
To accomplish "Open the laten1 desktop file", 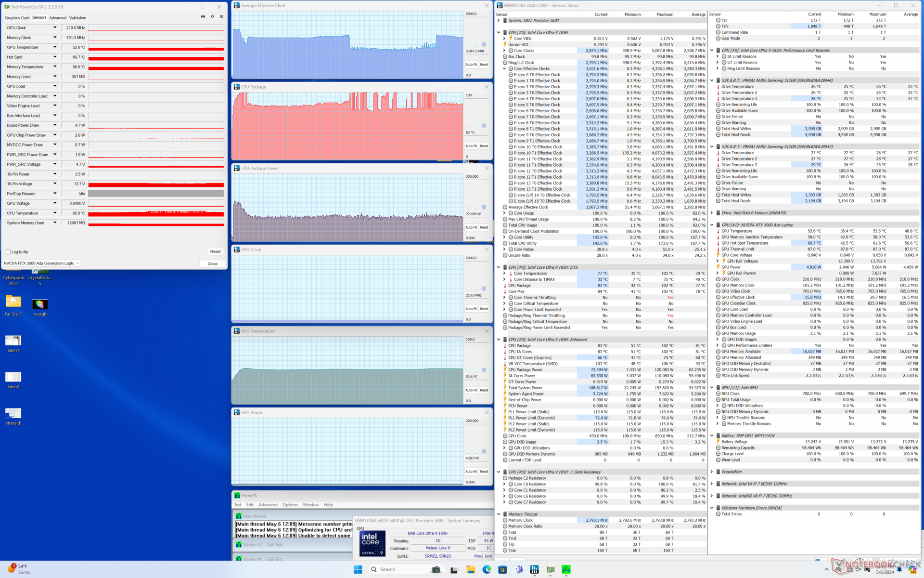I will pos(13,343).
